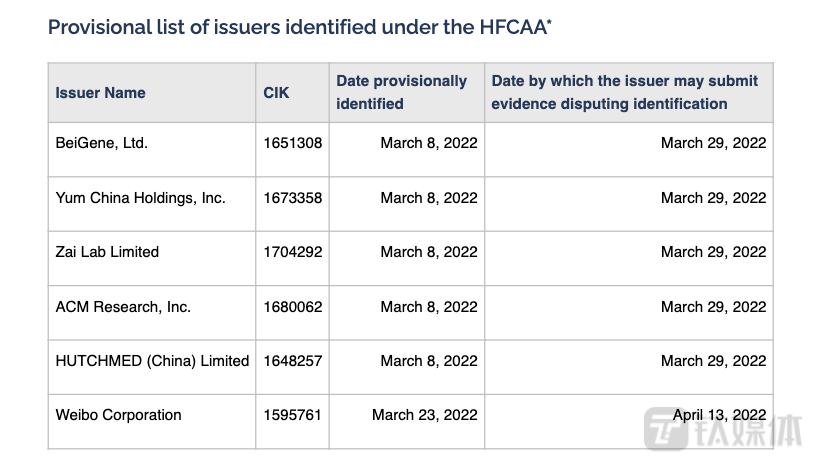
Task: Click CIK number 1680062
Action: (x=292, y=306)
